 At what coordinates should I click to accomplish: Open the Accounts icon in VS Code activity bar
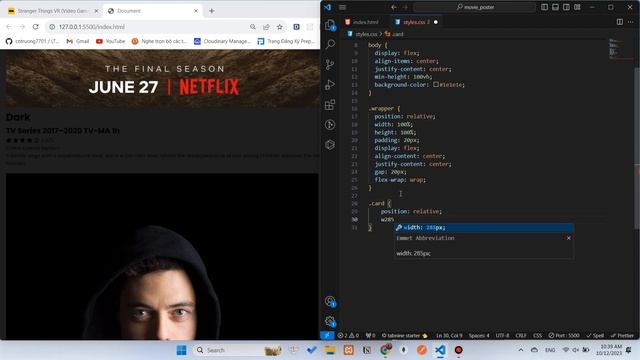[x=330, y=302]
